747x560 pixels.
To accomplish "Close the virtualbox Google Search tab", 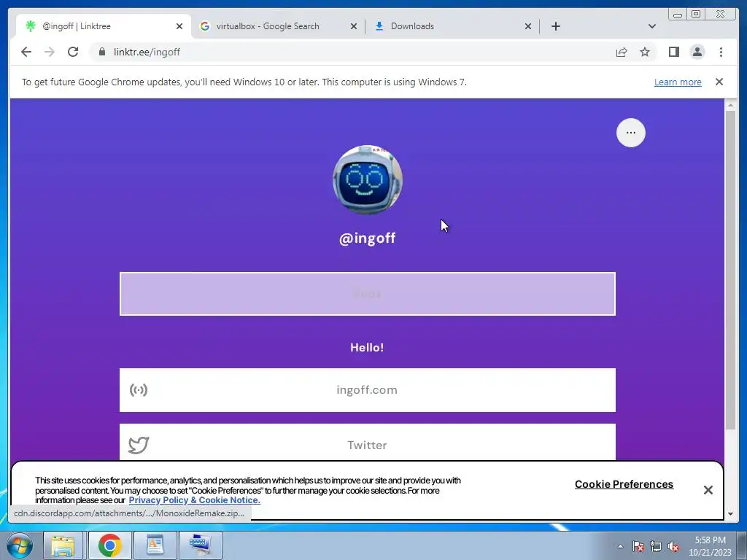I will tap(354, 26).
